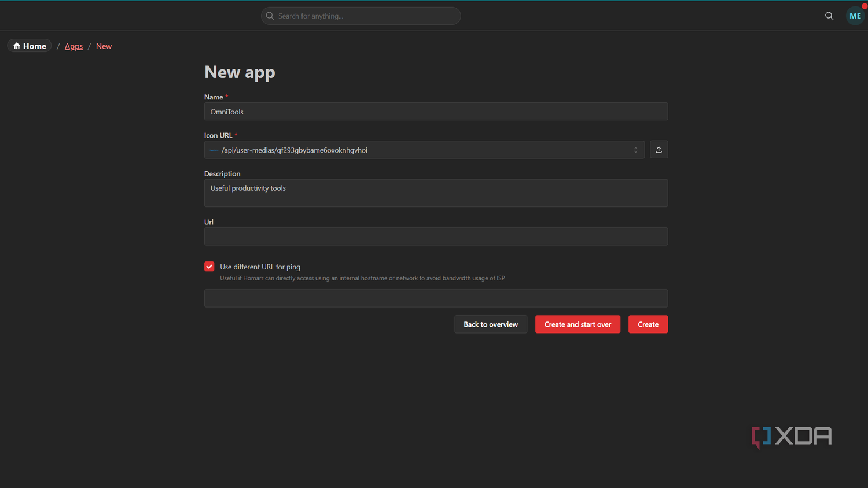Open the Apps breadcrumb link
Viewport: 868px width, 488px height.
pos(73,46)
